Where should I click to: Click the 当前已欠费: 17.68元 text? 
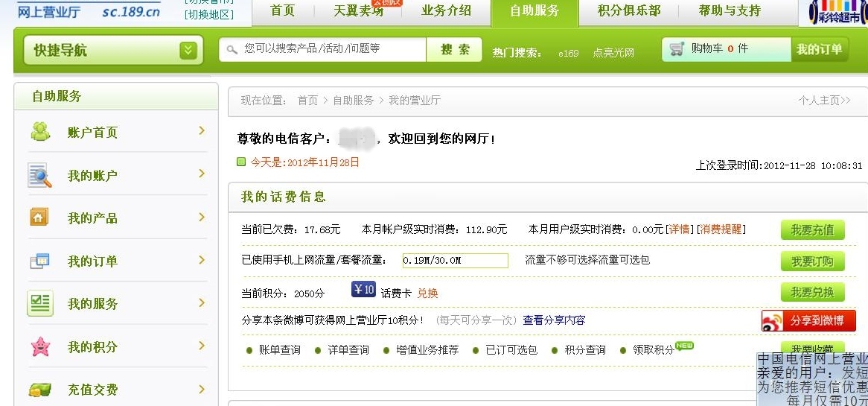[x=290, y=229]
